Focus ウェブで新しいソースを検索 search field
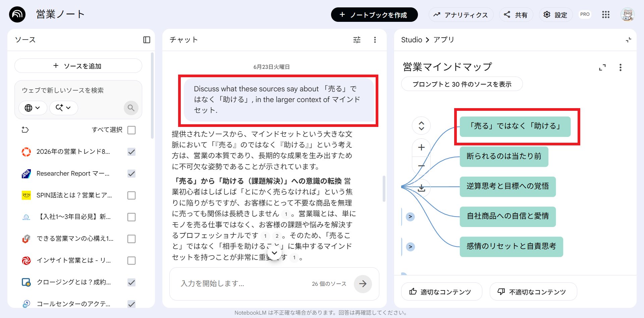The image size is (644, 318). [x=78, y=90]
